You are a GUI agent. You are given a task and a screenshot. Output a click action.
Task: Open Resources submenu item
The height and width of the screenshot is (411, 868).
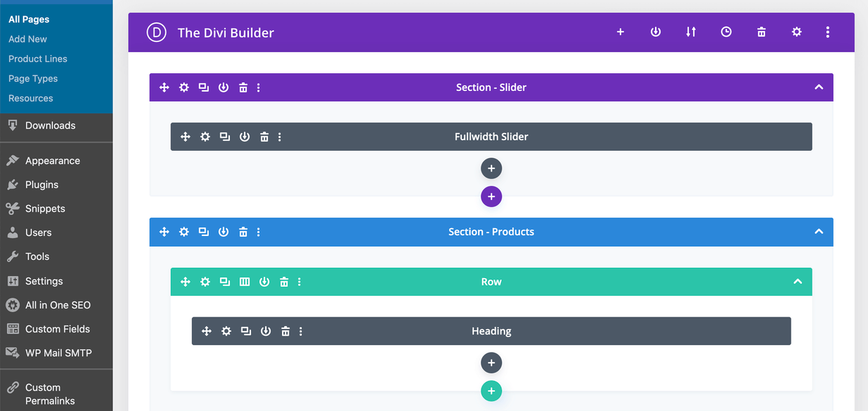coord(31,98)
